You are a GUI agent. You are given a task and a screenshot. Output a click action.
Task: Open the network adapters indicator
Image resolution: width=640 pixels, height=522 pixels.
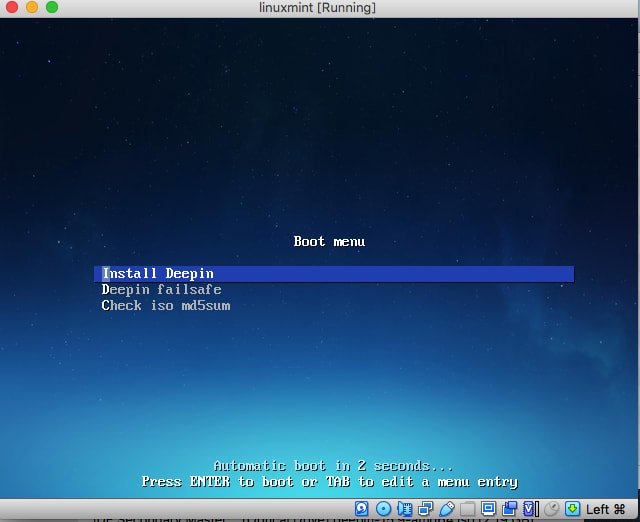(x=425, y=509)
